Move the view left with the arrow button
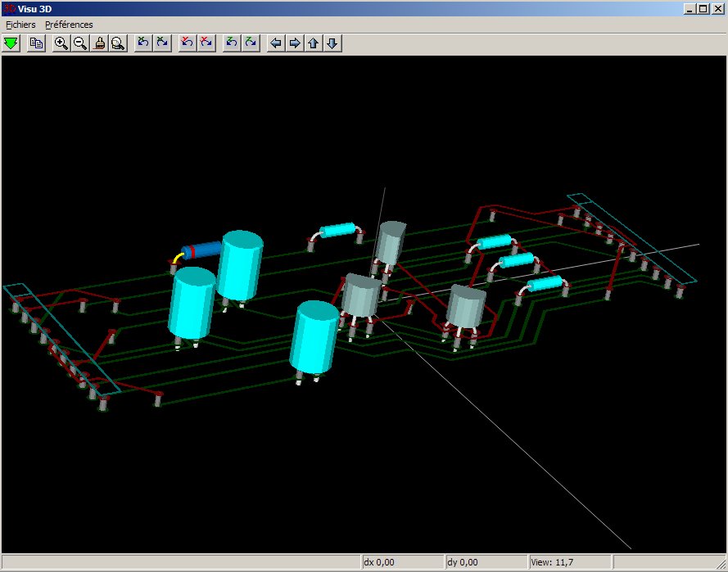 [276, 43]
